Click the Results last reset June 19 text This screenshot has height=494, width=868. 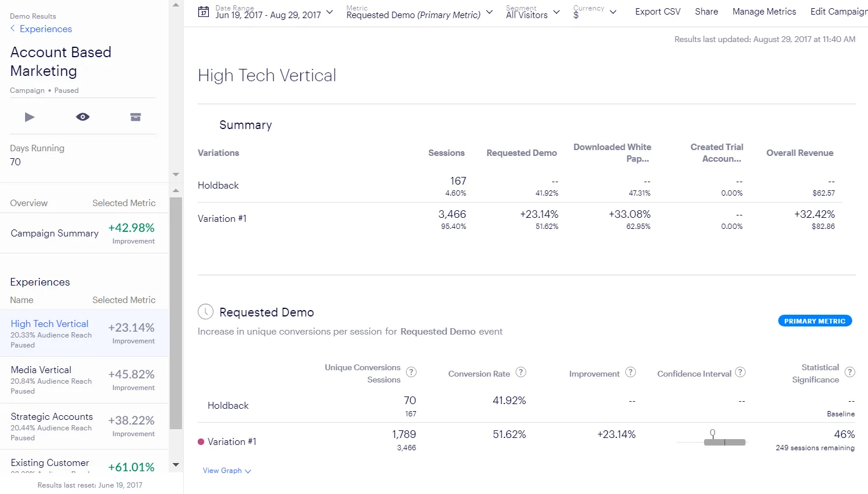tap(90, 485)
